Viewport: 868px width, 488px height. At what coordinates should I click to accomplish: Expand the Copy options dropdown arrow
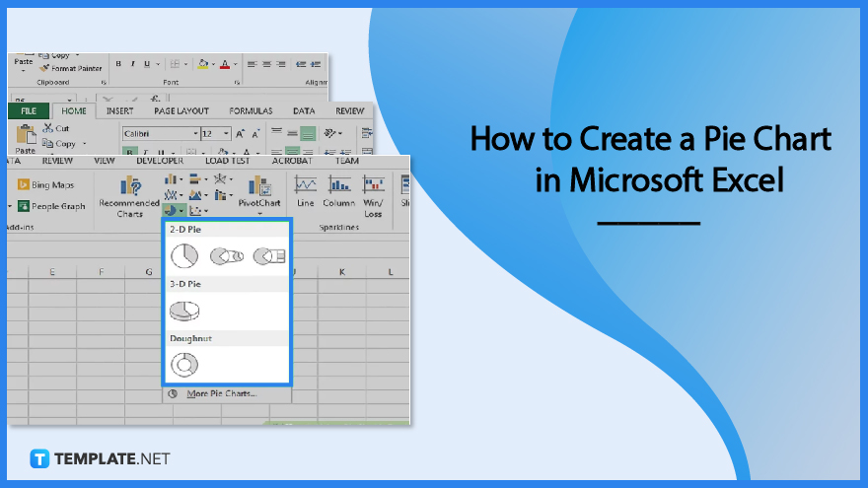coord(85,144)
